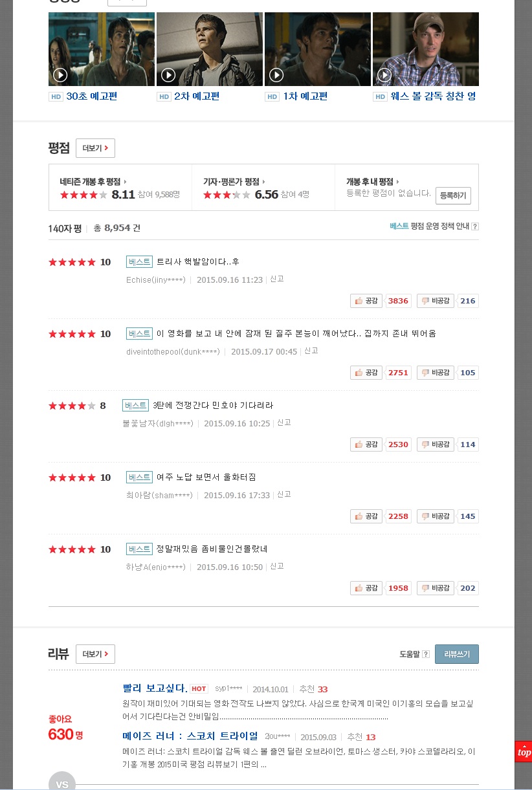Viewport: 532px width, 790px height.
Task: Jump to page top with red top button
Action: coord(524,752)
